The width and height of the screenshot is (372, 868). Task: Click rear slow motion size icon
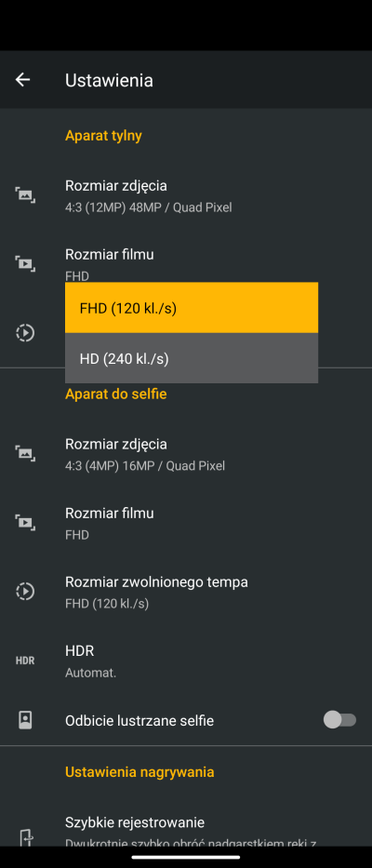tap(25, 333)
